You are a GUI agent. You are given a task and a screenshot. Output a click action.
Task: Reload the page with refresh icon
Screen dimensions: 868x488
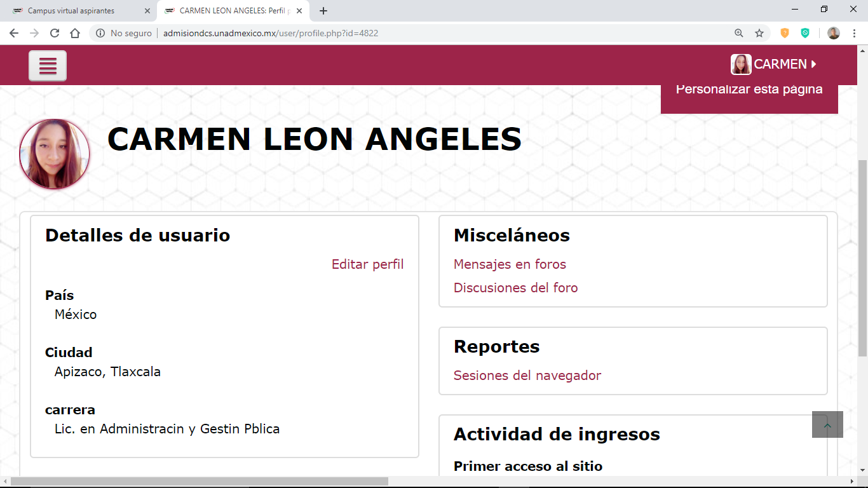[x=55, y=33]
